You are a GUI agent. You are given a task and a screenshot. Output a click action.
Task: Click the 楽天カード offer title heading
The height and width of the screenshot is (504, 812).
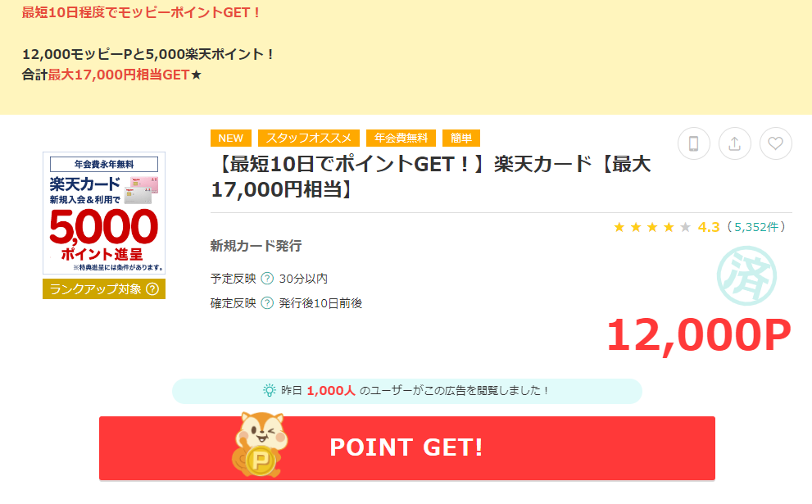pos(431,177)
